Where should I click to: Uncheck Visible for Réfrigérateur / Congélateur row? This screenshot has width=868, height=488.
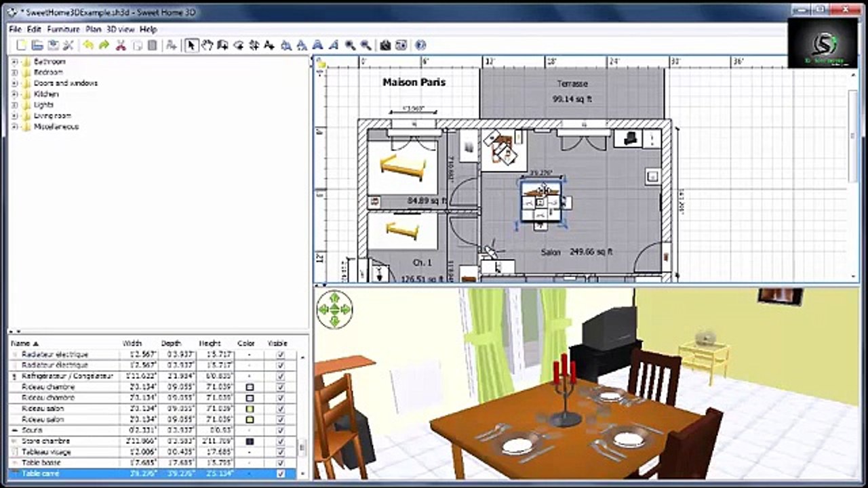(x=281, y=376)
